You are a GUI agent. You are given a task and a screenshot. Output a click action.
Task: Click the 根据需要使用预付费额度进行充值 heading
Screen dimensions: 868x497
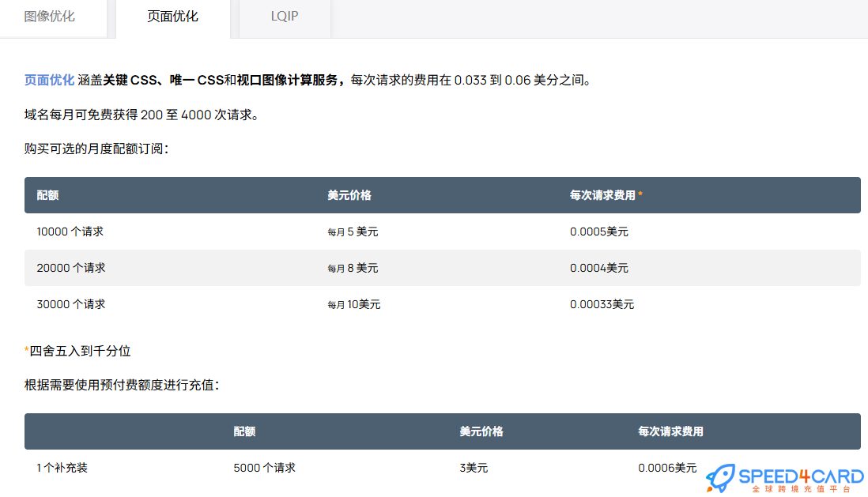pyautogui.click(x=122, y=386)
